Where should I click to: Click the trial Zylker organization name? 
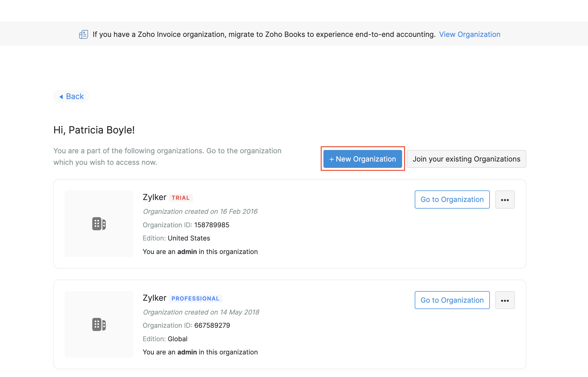[154, 197]
